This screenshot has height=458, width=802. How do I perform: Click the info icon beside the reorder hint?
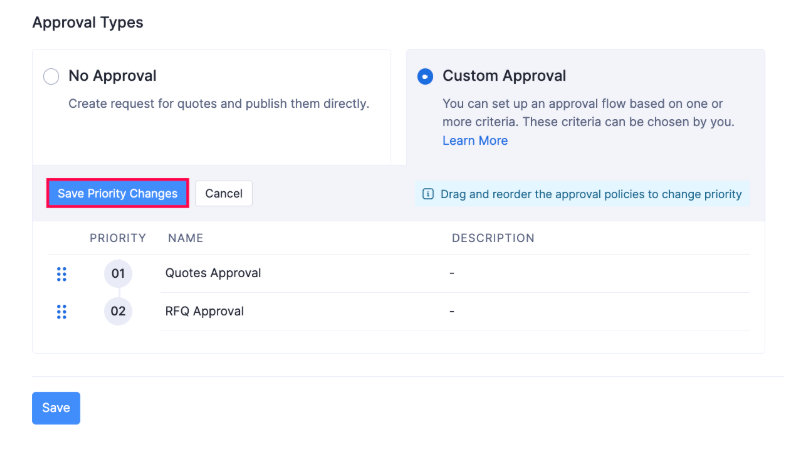click(428, 194)
